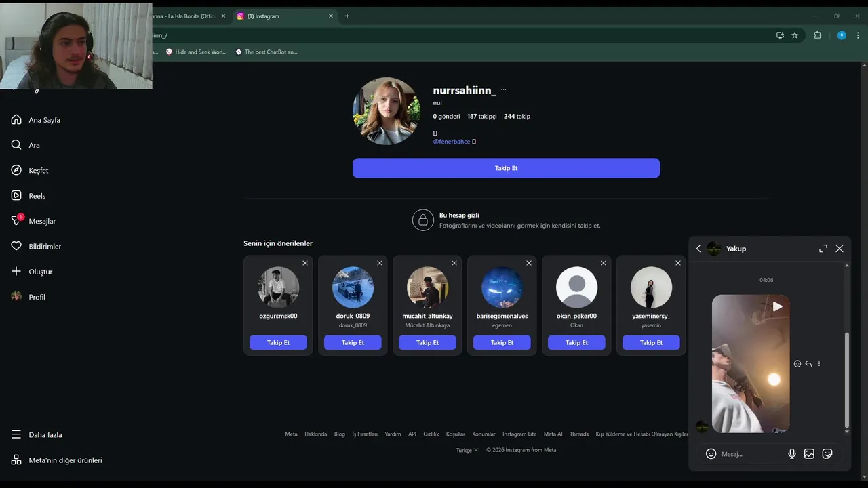
Task: Open the Meta AI footer link
Action: click(553, 434)
